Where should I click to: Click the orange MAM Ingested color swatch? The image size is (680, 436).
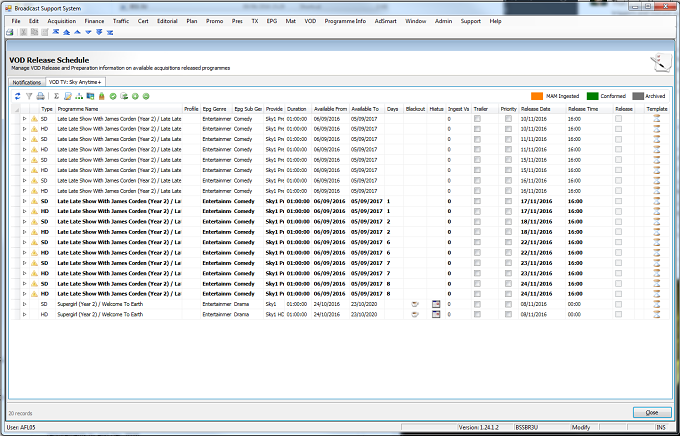tap(537, 96)
